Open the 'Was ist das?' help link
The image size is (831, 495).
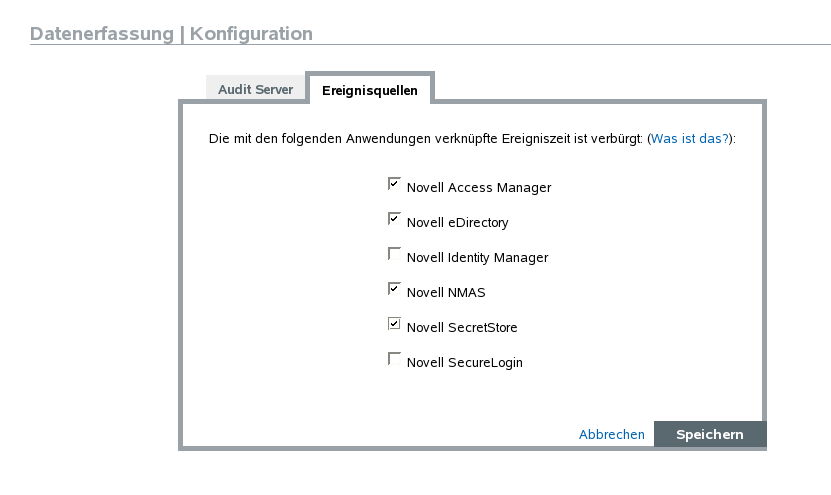(x=690, y=138)
